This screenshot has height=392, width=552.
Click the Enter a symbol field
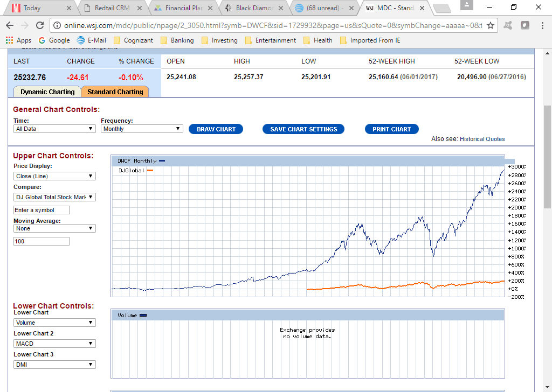tap(42, 210)
